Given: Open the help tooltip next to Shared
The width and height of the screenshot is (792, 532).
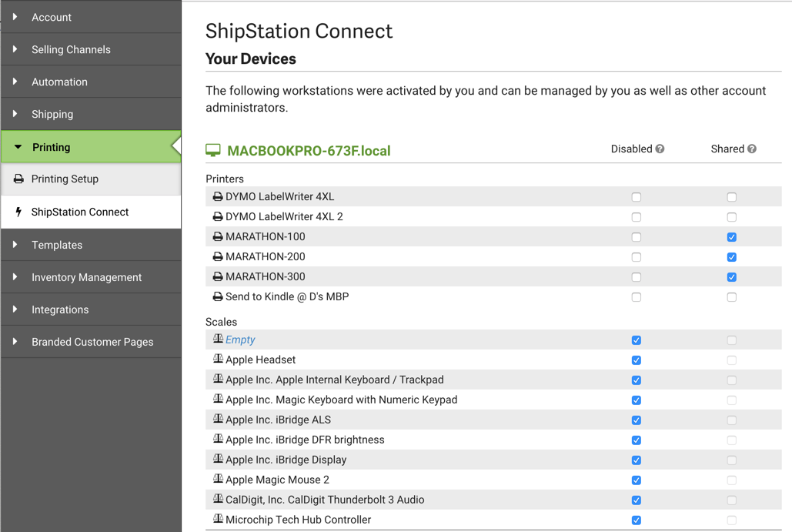Looking at the screenshot, I should coord(753,149).
